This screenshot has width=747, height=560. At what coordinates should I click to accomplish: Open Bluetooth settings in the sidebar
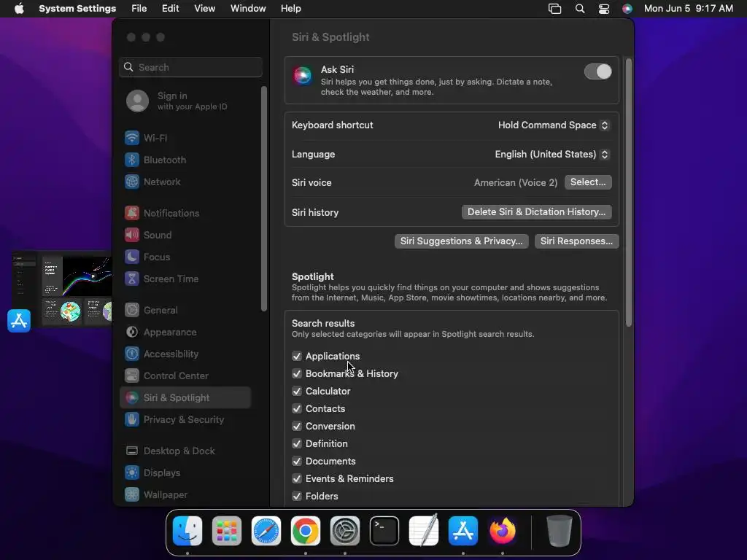(185, 160)
